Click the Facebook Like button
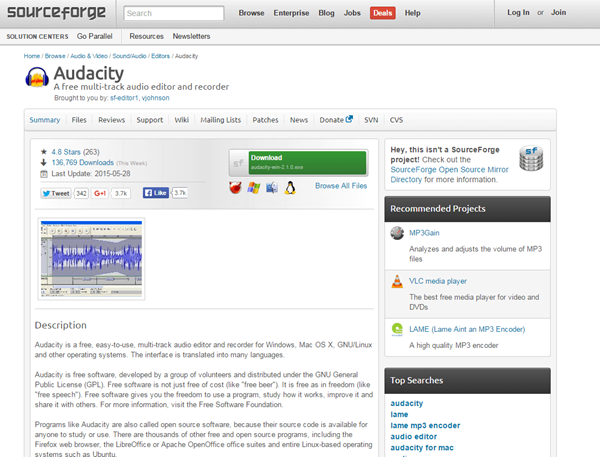The image size is (600, 457). point(156,193)
